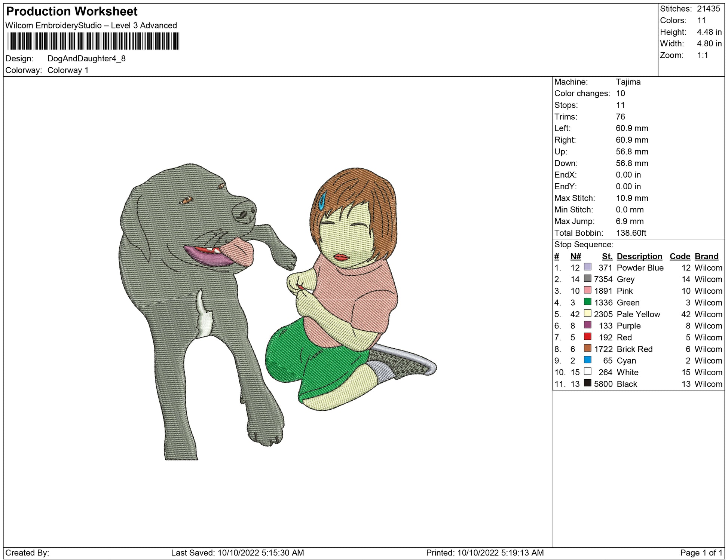Screen dimensions: 728x560
Task: Click the Brand column header
Action: click(706, 256)
